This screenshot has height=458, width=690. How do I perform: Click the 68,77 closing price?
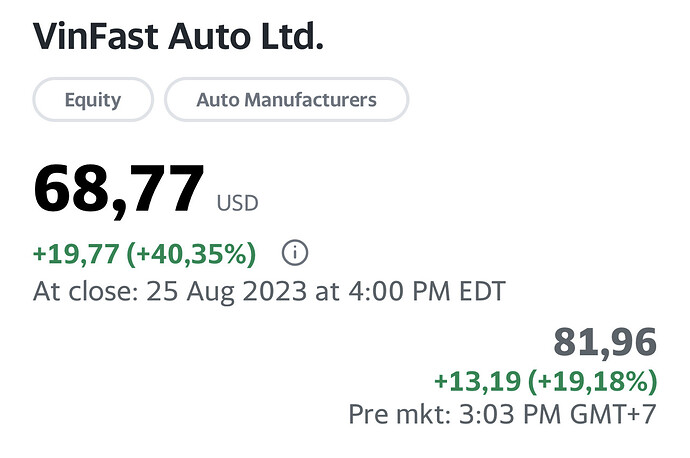point(119,189)
